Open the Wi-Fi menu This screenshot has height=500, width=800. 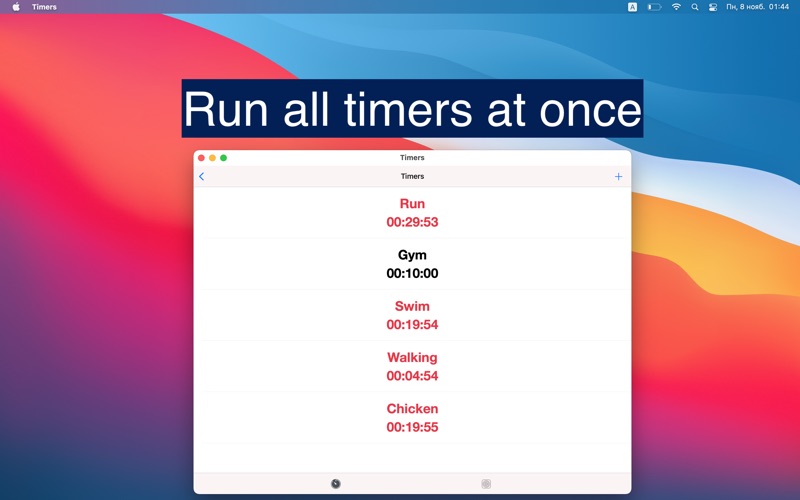tap(677, 7)
